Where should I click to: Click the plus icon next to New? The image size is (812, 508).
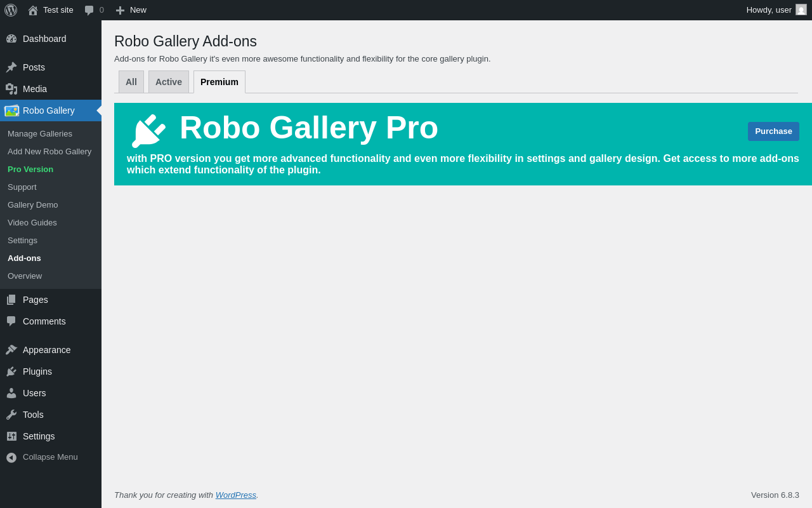coord(120,10)
